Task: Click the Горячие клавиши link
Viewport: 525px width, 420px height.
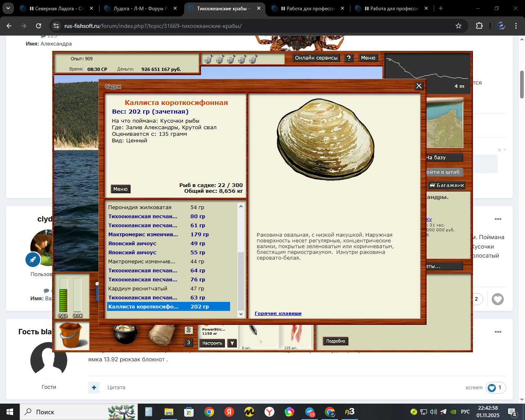Action: (x=278, y=313)
